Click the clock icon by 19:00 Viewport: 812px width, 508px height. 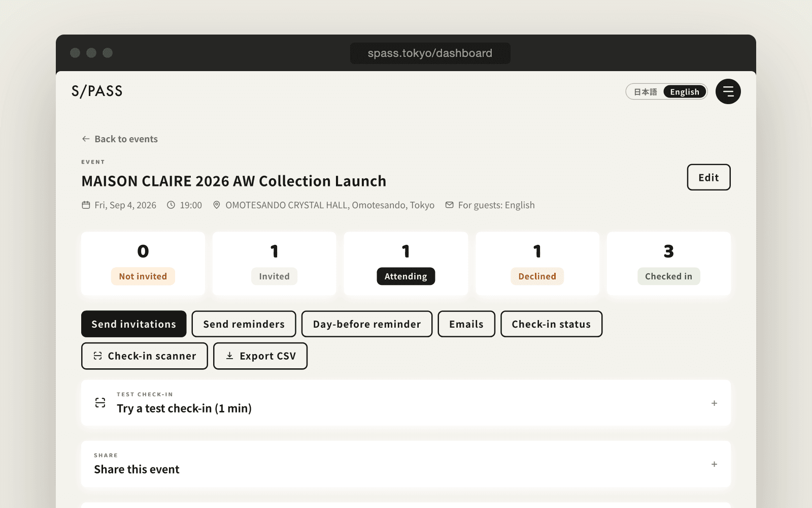pyautogui.click(x=171, y=205)
